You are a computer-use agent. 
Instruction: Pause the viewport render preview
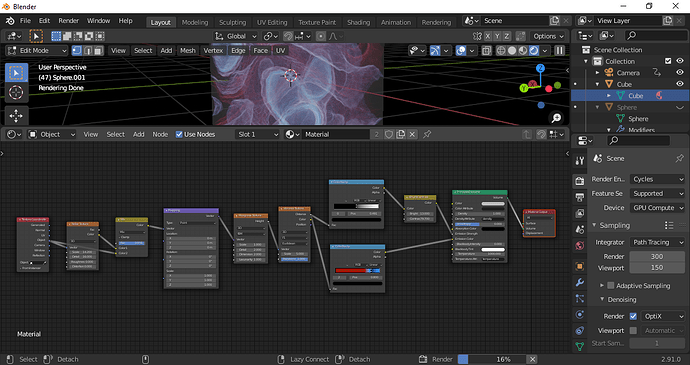pyautogui.click(x=559, y=51)
